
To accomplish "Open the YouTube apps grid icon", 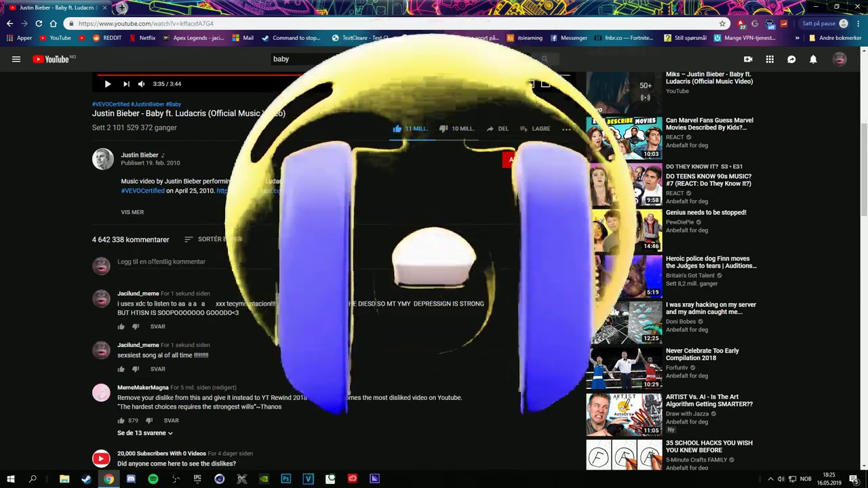I will tap(770, 59).
